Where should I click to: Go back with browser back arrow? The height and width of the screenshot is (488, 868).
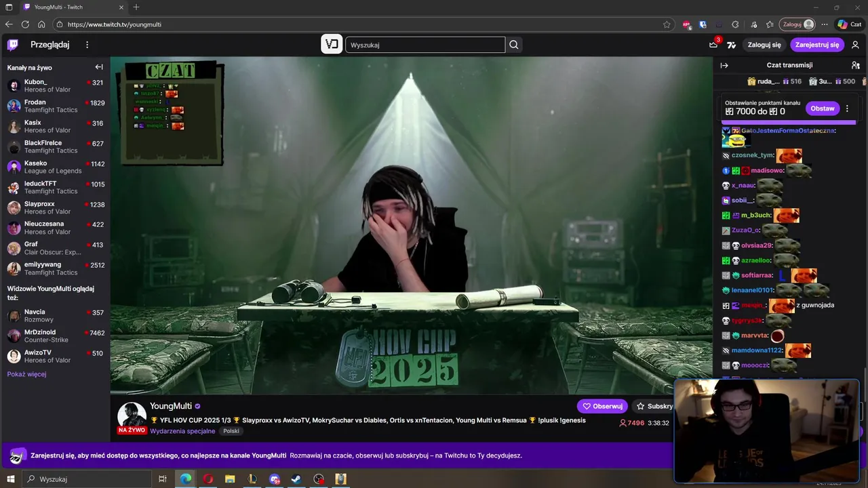point(9,24)
